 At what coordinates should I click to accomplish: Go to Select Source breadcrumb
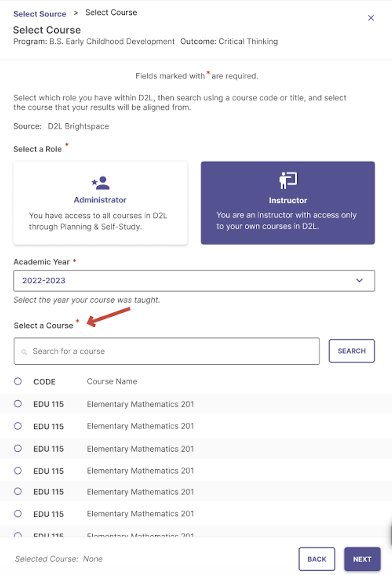tap(40, 14)
